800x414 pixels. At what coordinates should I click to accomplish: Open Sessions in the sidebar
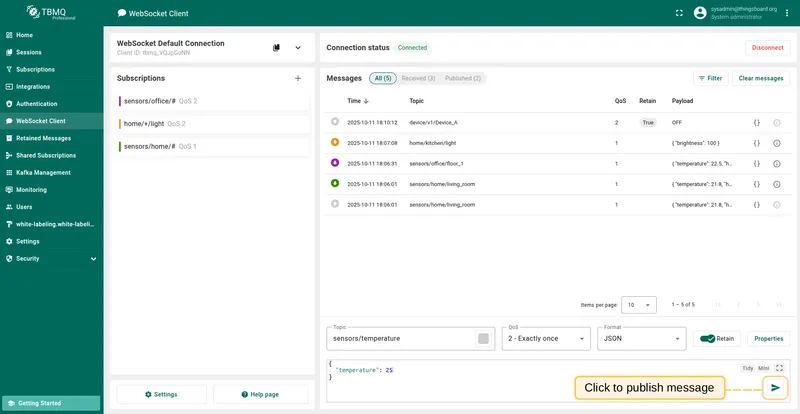[x=51, y=52]
